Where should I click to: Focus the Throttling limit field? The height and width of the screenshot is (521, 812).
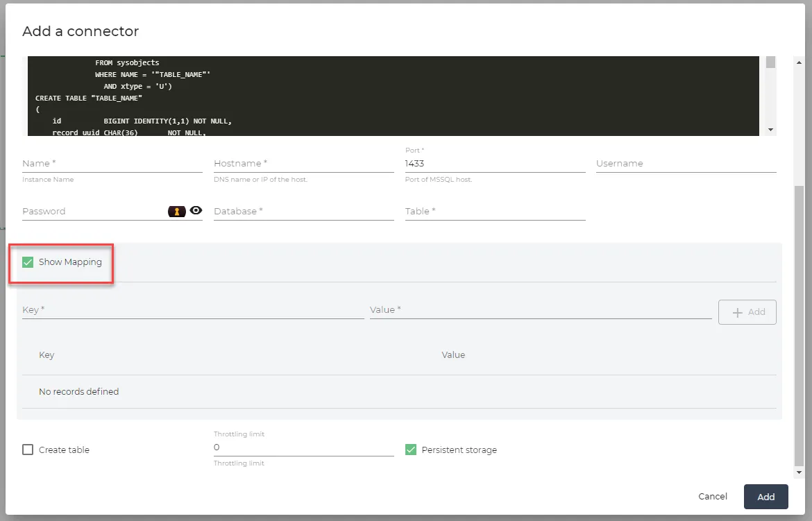pyautogui.click(x=304, y=447)
